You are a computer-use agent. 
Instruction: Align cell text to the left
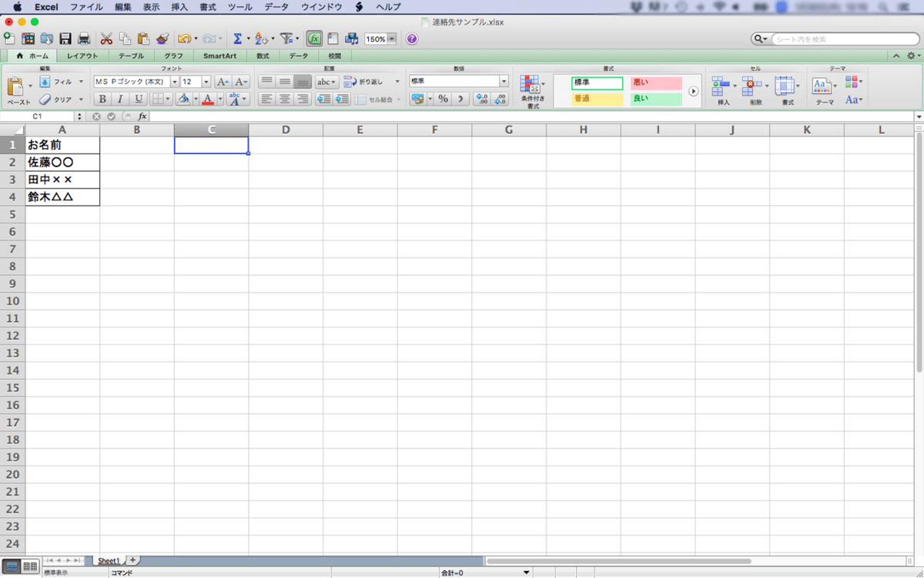point(266,99)
